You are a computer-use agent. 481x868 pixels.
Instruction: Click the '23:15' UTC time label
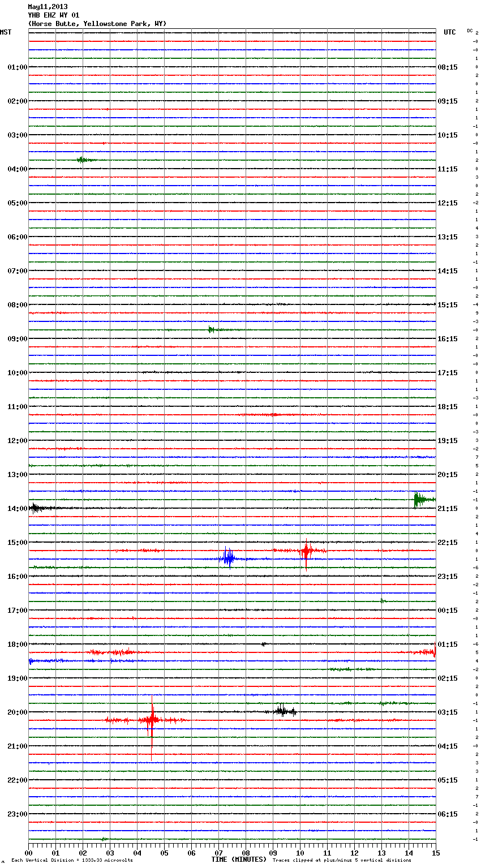pos(448,577)
